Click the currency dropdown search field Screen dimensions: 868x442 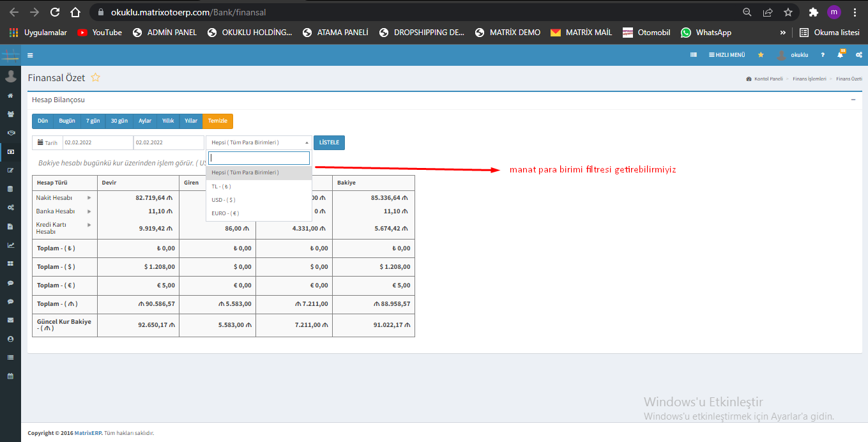[x=259, y=158]
